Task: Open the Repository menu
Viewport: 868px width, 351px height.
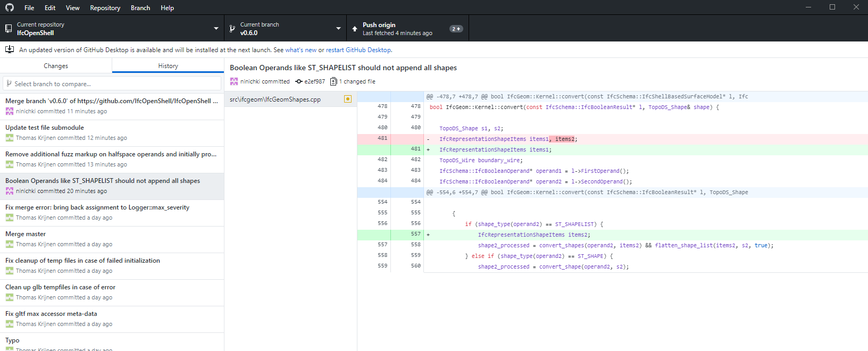Action: click(105, 7)
